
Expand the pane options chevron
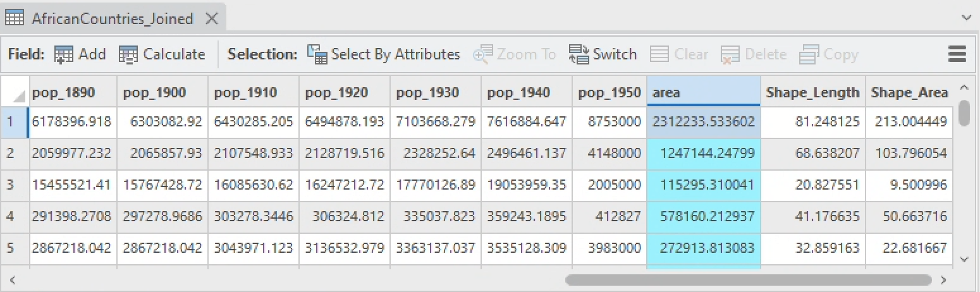click(965, 18)
